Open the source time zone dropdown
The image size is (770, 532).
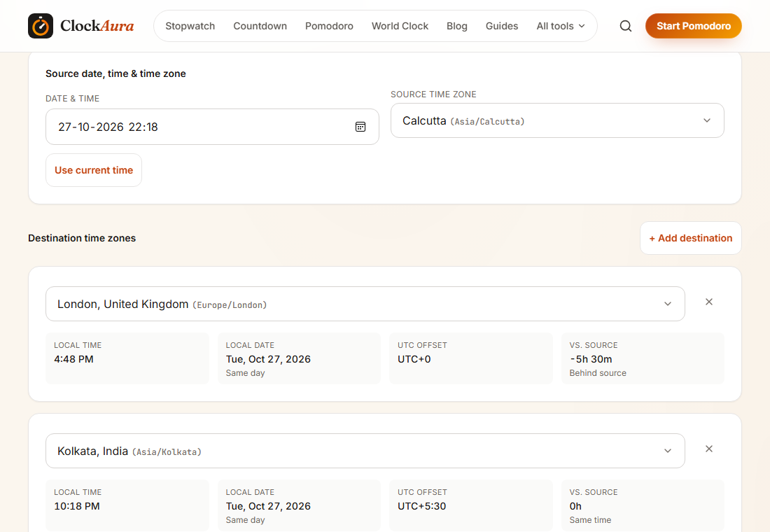[557, 120]
